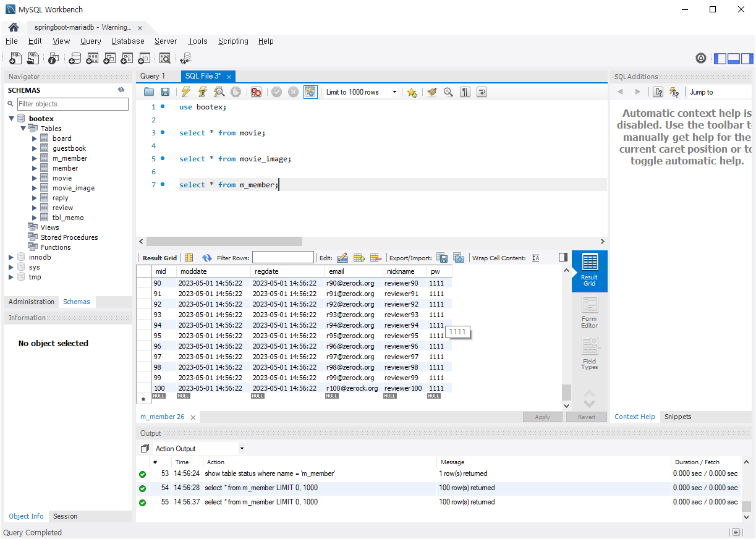Select Stored Procedures in schema tree
Image resolution: width=756 pixels, height=539 pixels.
point(69,237)
